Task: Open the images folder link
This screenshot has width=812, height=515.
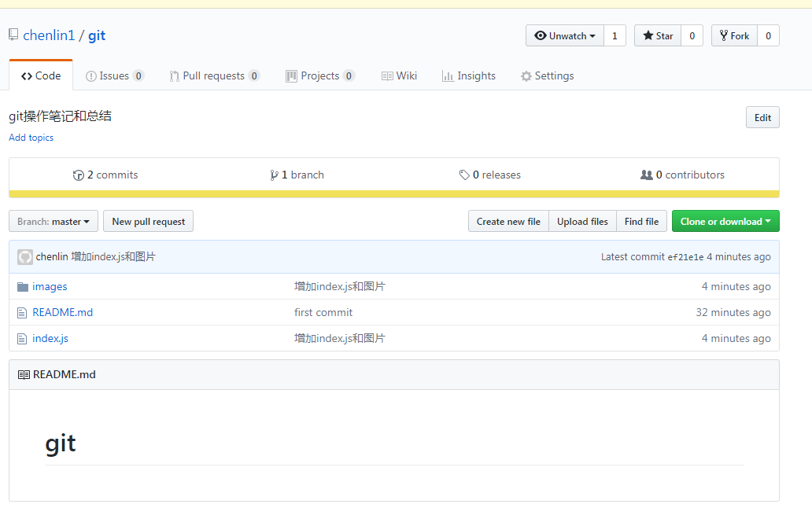Action: [x=50, y=287]
